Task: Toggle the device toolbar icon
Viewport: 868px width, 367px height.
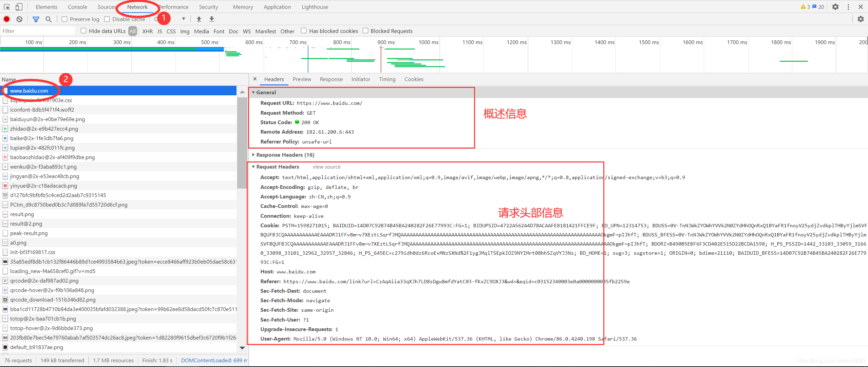Action: tap(19, 7)
